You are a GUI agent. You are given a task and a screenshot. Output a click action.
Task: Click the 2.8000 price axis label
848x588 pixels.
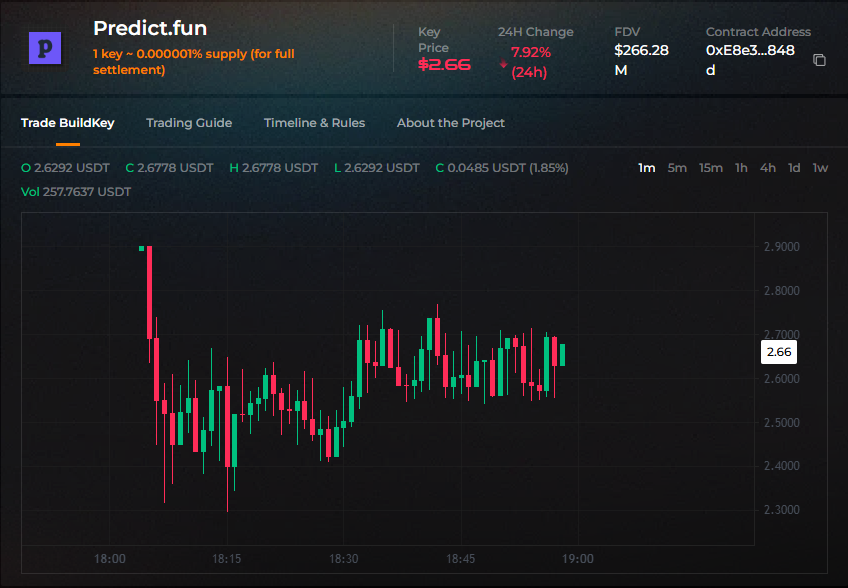(x=781, y=290)
